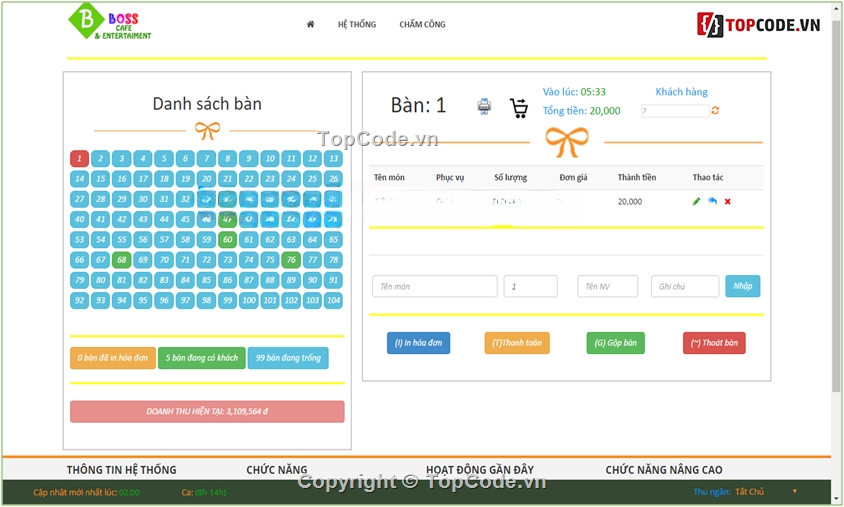Open the shopping cart icon
This screenshot has height=507, width=844.
click(519, 108)
